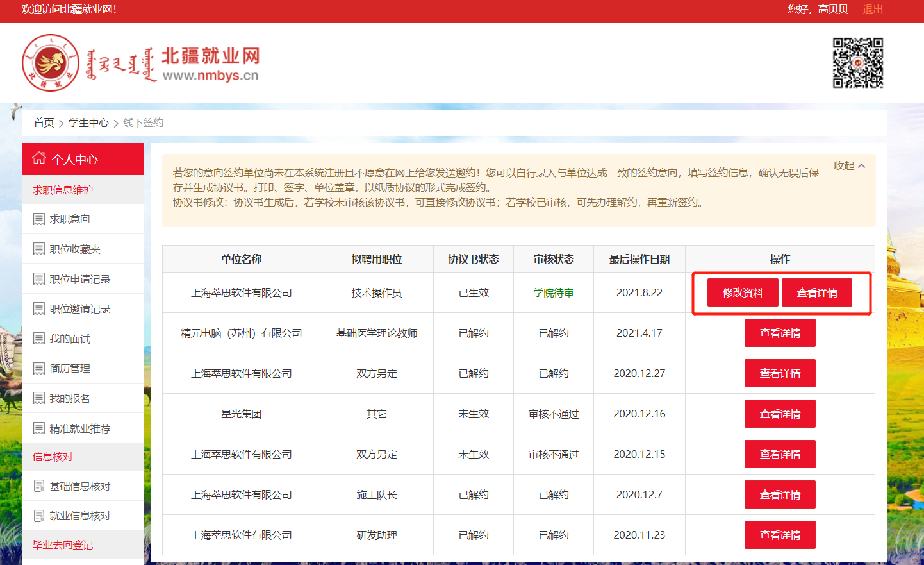The image size is (924, 565).
Task: Click the home icon beside 个人中心
Action: [x=39, y=158]
